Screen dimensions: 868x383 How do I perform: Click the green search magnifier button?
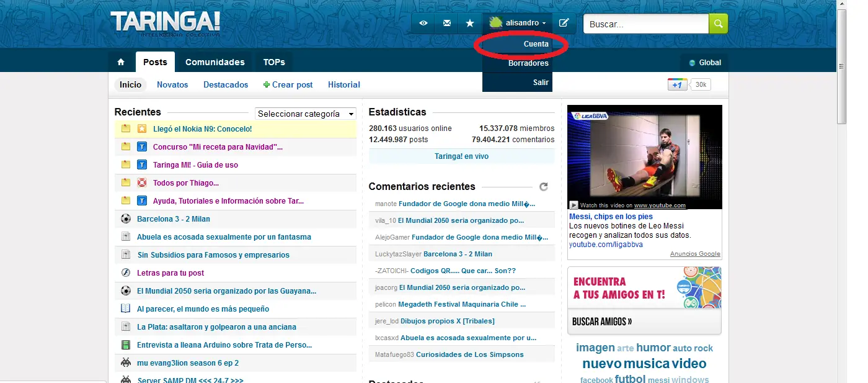point(718,24)
